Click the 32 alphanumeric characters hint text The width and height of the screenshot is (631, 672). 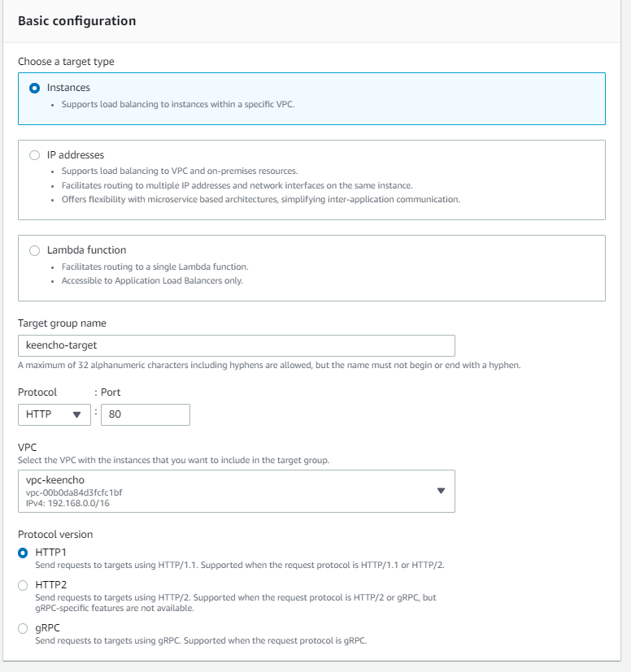tap(268, 365)
